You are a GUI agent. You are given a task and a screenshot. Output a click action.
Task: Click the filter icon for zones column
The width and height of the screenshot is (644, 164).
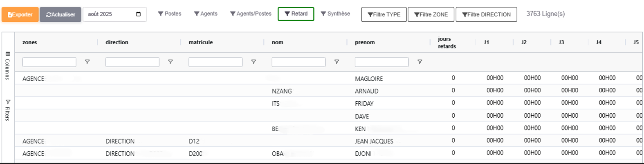point(87,62)
